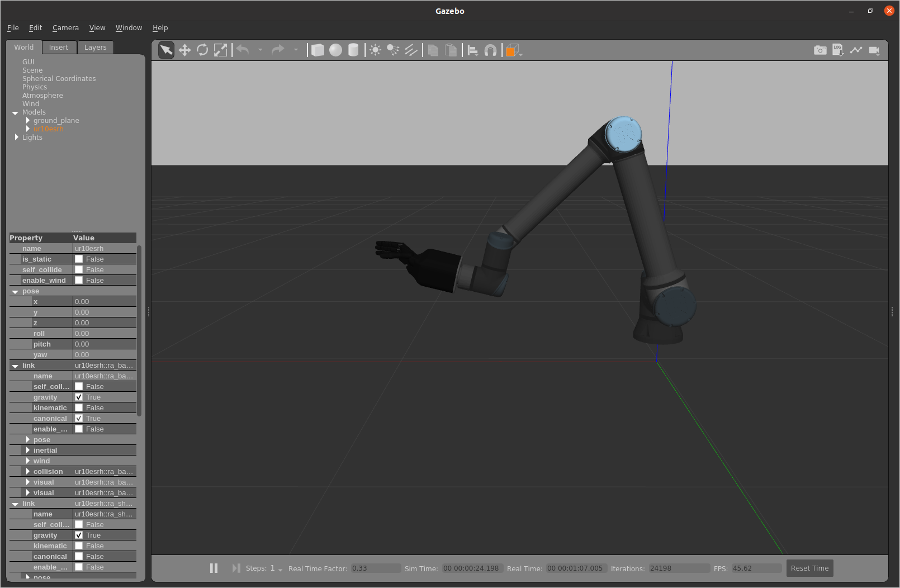Edit the pose x value field
This screenshot has width=900, height=588.
(x=105, y=301)
